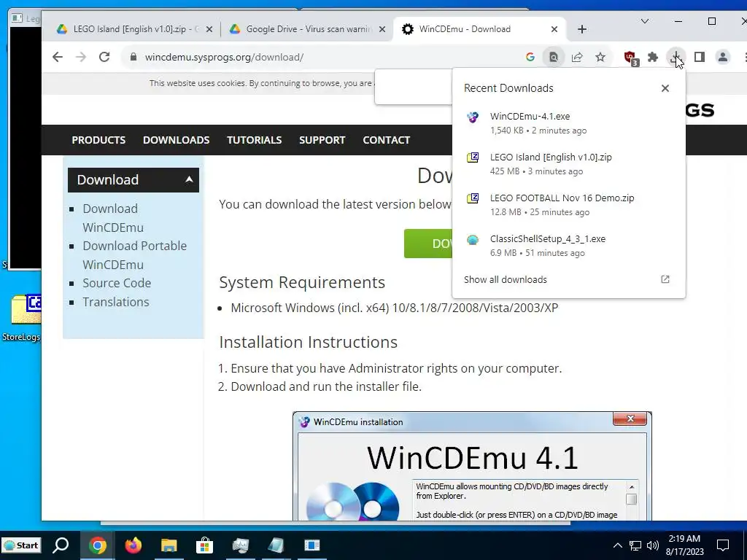Viewport: 747px width, 560px height.
Task: Open taskbar search magnifier
Action: [x=61, y=545]
